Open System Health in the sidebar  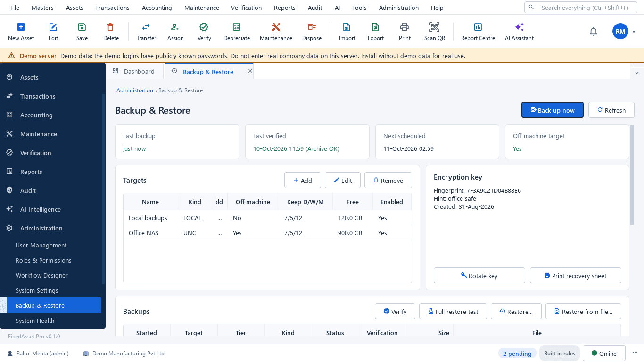tap(50, 321)
